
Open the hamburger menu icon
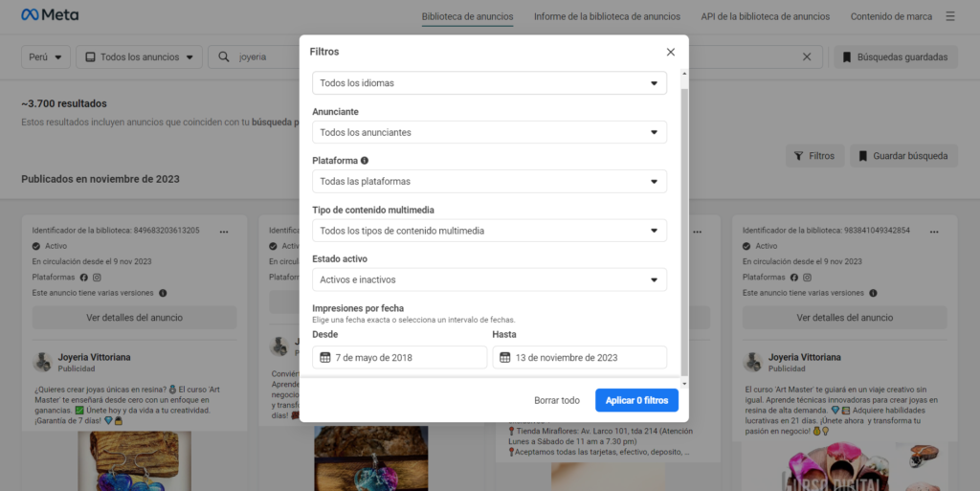(x=950, y=16)
